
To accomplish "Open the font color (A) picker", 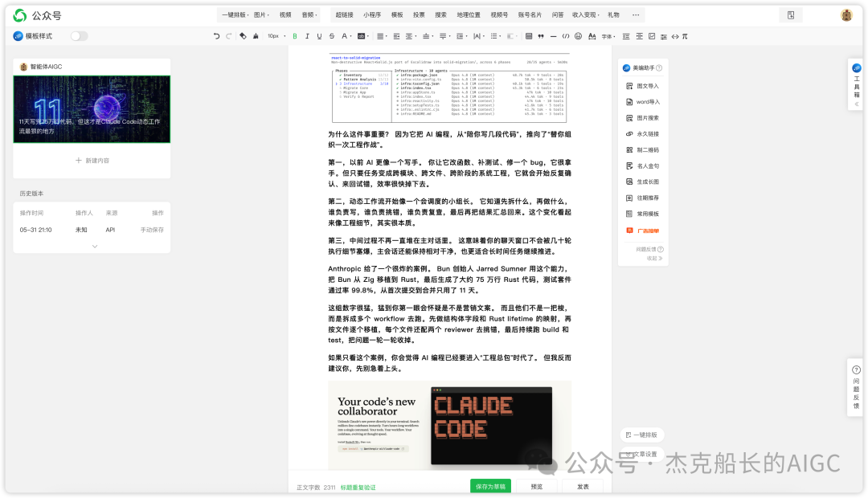I will coord(346,36).
